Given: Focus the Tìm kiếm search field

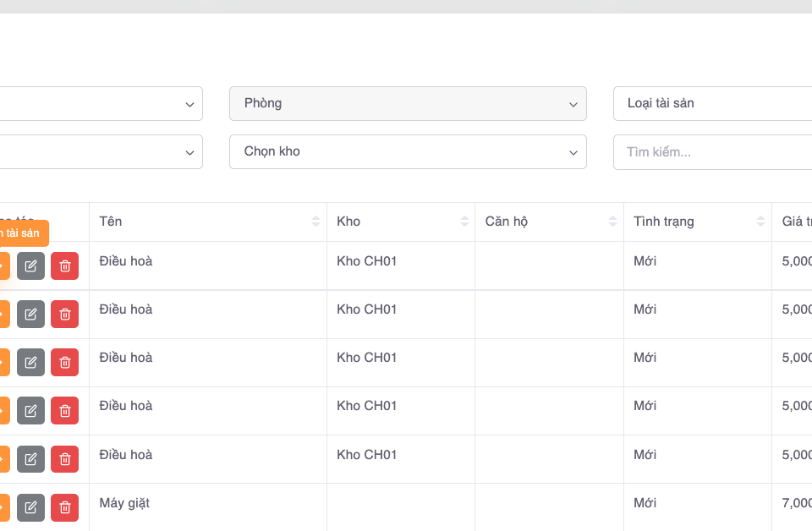Looking at the screenshot, I should tap(710, 152).
